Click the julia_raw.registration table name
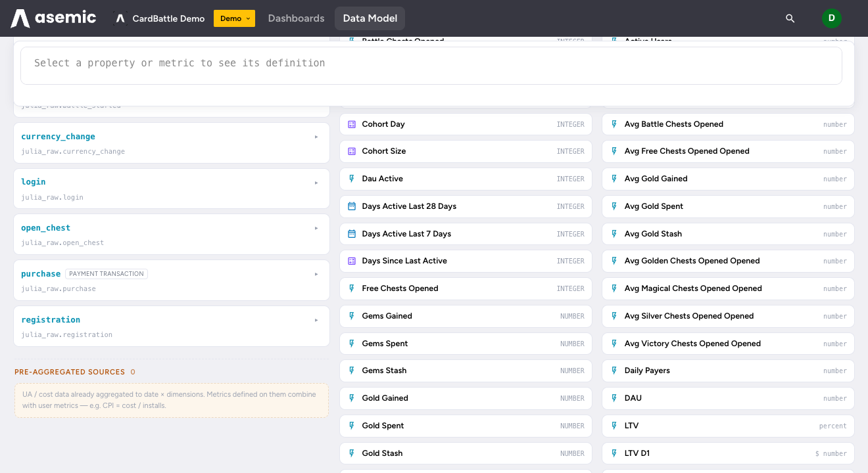 click(66, 334)
